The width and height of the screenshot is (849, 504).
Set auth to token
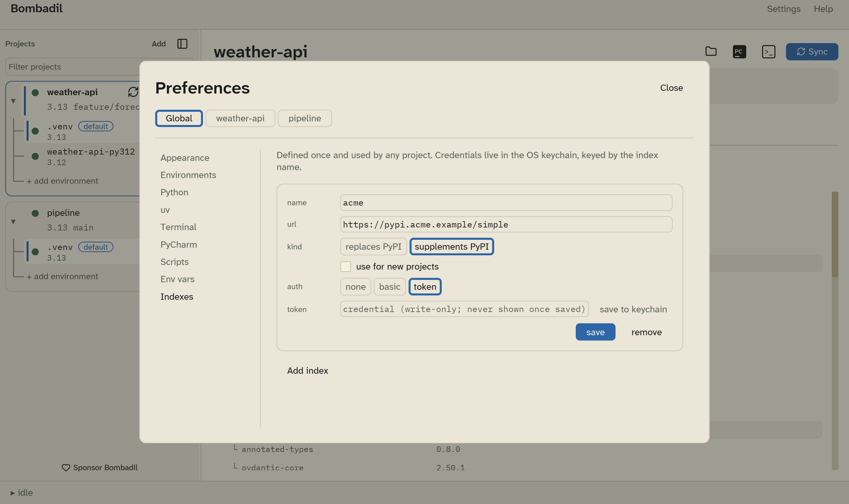coord(425,286)
